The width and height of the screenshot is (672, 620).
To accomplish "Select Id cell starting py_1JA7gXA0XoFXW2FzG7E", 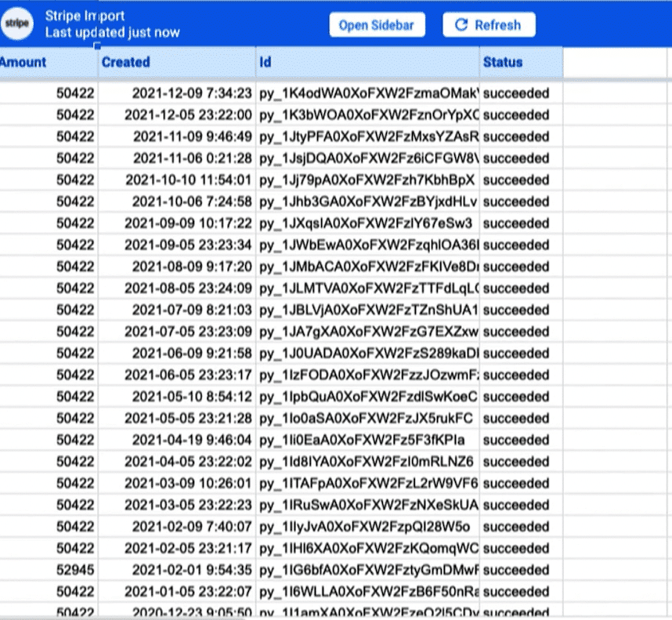I will pyautogui.click(x=367, y=332).
